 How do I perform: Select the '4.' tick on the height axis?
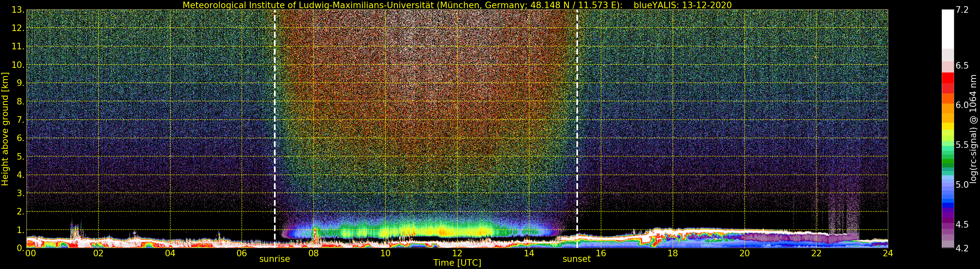(20, 175)
